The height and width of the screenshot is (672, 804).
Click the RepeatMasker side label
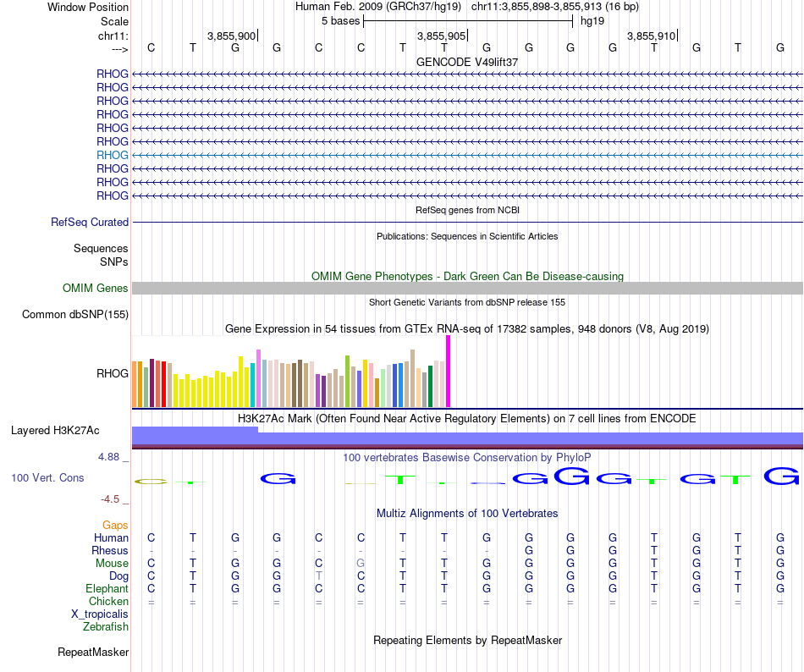[93, 653]
